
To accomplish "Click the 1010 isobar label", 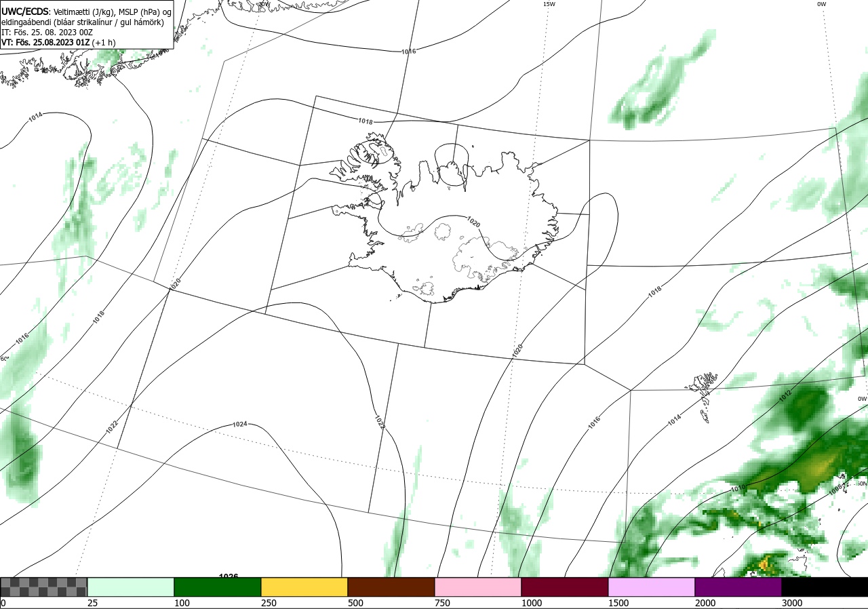I will pyautogui.click(x=738, y=488).
